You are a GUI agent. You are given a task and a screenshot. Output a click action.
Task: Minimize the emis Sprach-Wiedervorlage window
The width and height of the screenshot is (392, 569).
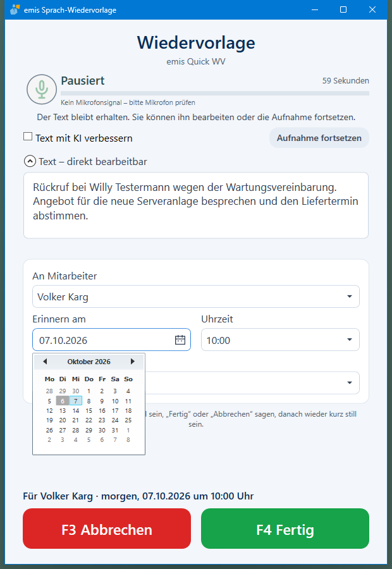tap(315, 9)
